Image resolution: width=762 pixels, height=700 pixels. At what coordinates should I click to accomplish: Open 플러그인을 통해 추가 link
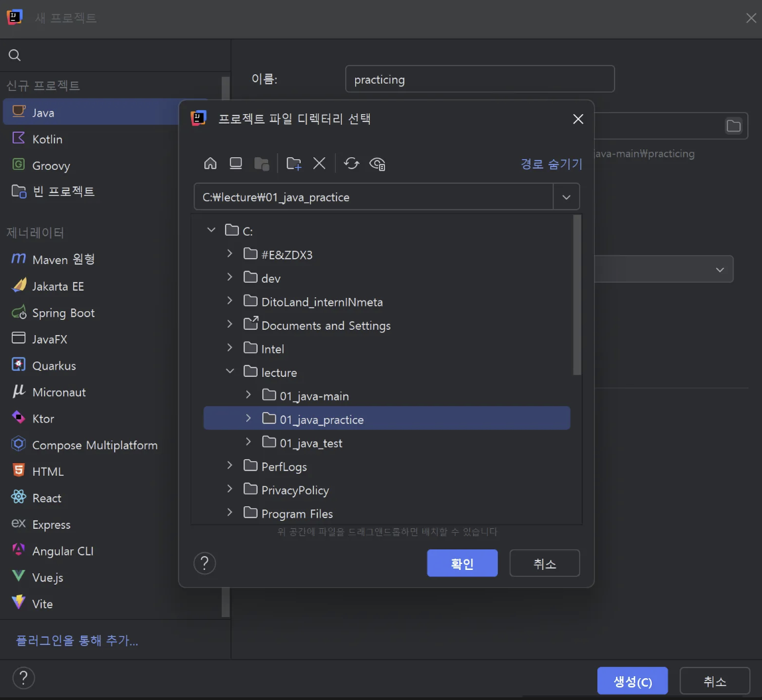pos(77,641)
